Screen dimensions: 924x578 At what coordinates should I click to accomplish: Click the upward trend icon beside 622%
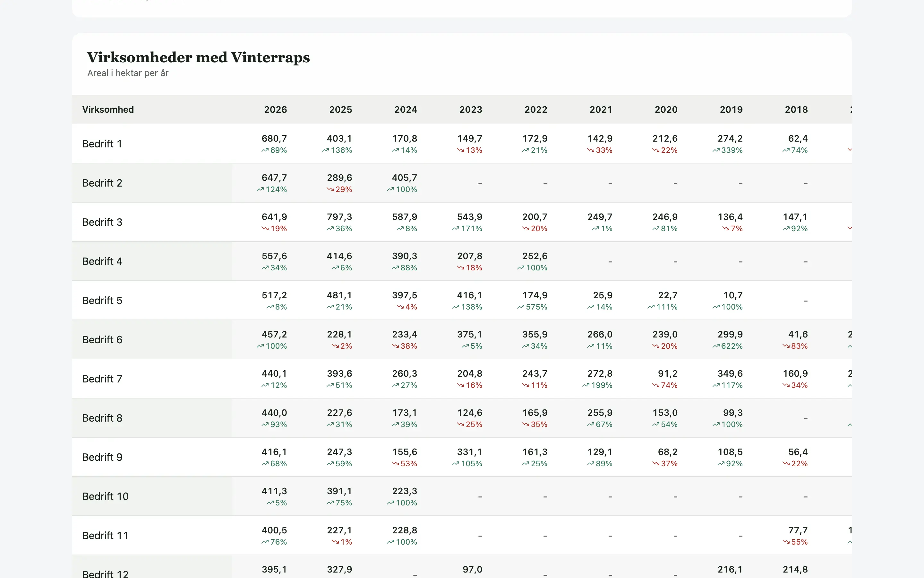716,346
